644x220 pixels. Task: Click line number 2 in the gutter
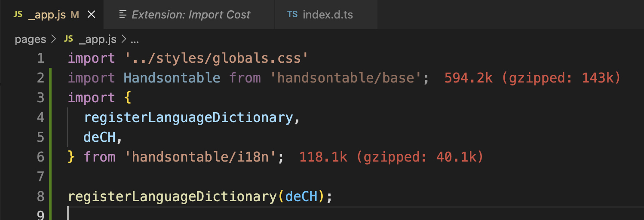40,78
